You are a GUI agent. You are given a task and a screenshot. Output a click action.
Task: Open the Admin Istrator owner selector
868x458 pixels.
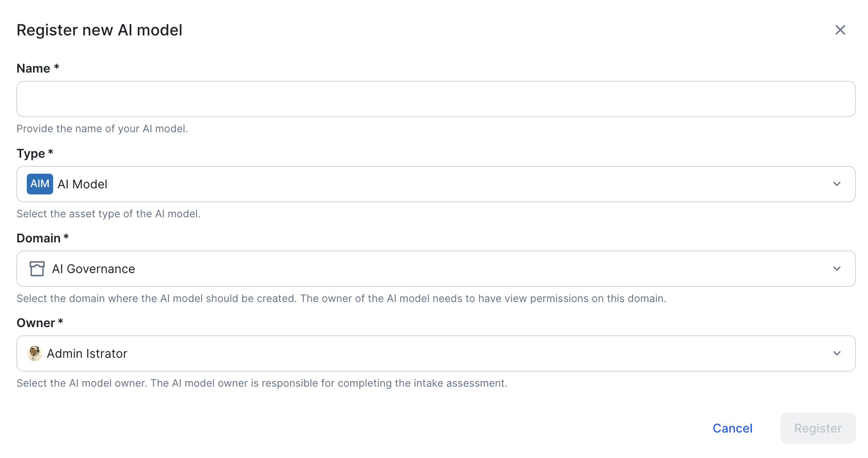pos(436,353)
